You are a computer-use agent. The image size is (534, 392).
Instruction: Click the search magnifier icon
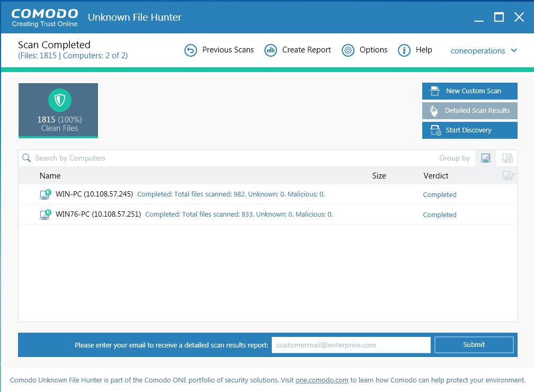point(26,158)
